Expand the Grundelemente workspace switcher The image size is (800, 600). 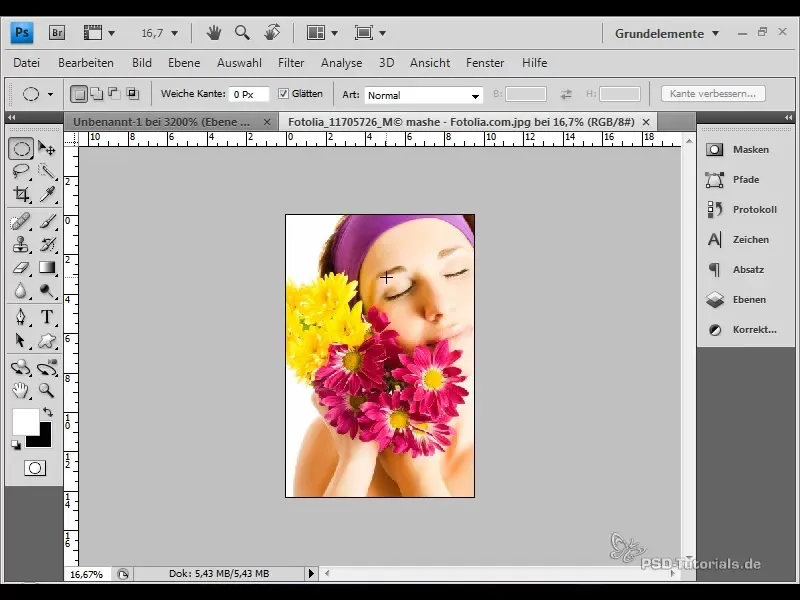tap(667, 34)
